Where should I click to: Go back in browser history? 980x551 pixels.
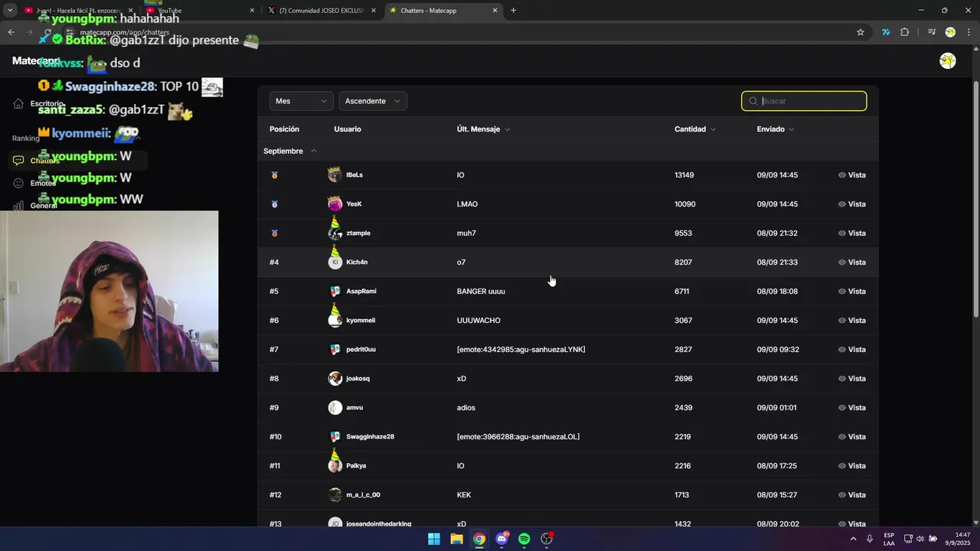pos(11,32)
